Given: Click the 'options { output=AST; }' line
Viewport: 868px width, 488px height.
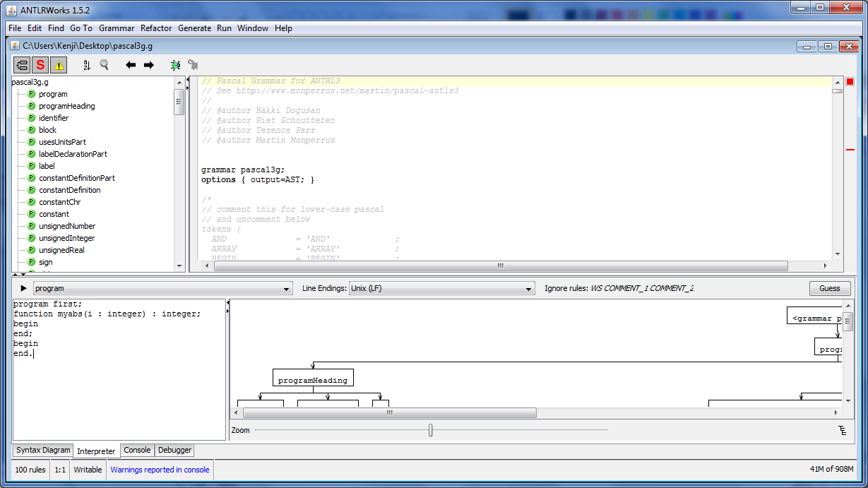Looking at the screenshot, I should tap(258, 179).
